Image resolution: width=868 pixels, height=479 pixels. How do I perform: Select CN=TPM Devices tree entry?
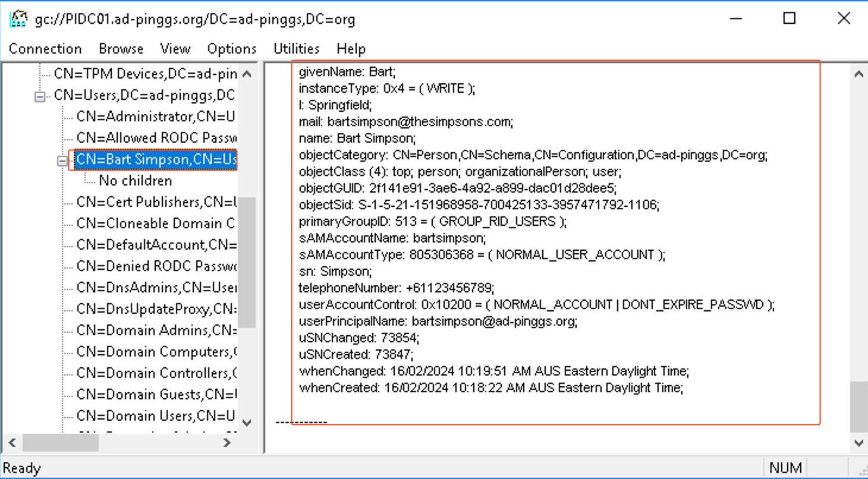[144, 74]
